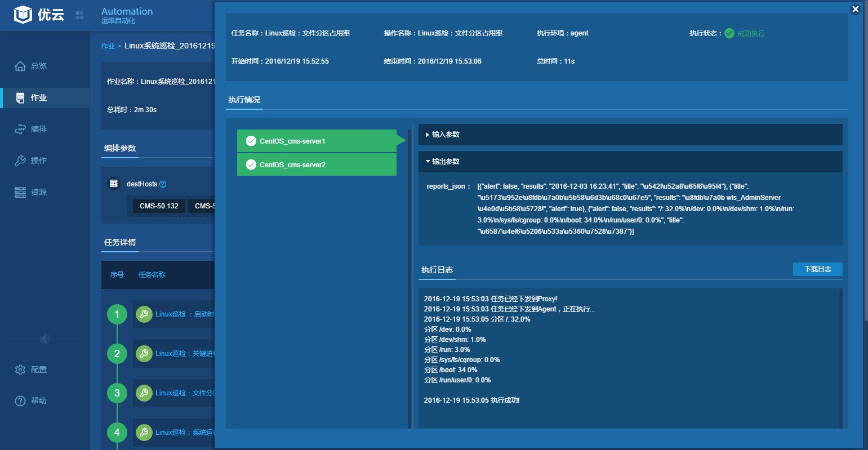Click the 操作 wrench icon in sidebar

coord(20,161)
